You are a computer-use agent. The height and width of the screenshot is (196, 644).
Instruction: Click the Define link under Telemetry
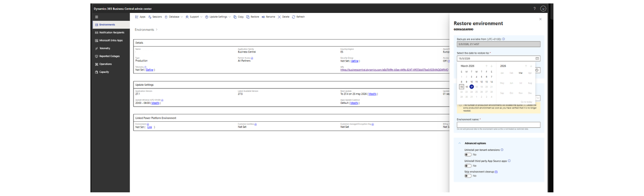pos(149,70)
